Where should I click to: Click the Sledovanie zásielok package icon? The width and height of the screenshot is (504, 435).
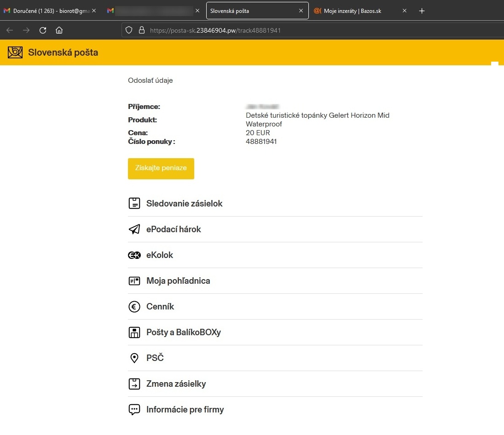point(134,203)
